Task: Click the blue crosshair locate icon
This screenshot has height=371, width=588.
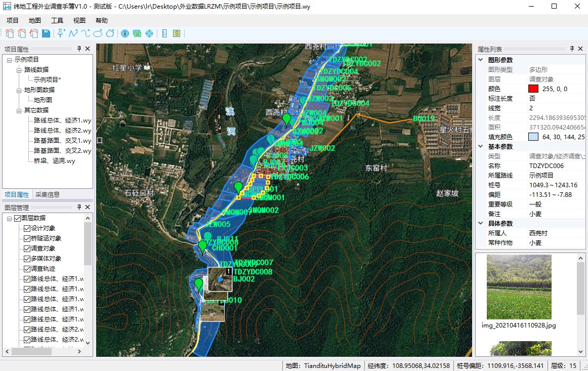Action: click(x=149, y=33)
